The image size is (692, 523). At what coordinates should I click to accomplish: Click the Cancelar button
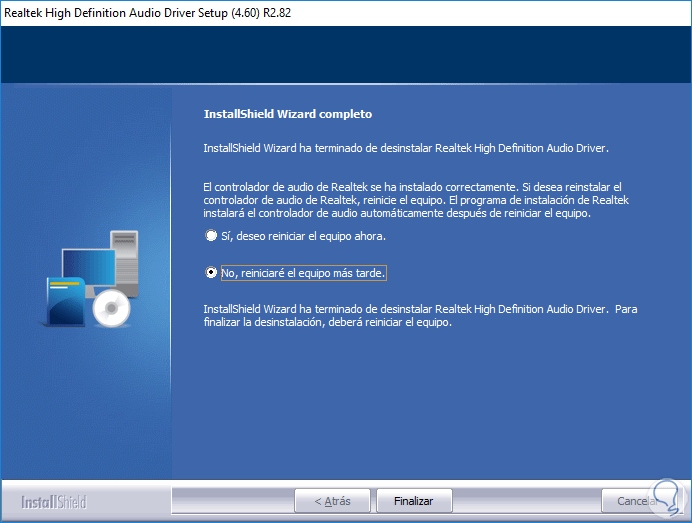pyautogui.click(x=639, y=501)
